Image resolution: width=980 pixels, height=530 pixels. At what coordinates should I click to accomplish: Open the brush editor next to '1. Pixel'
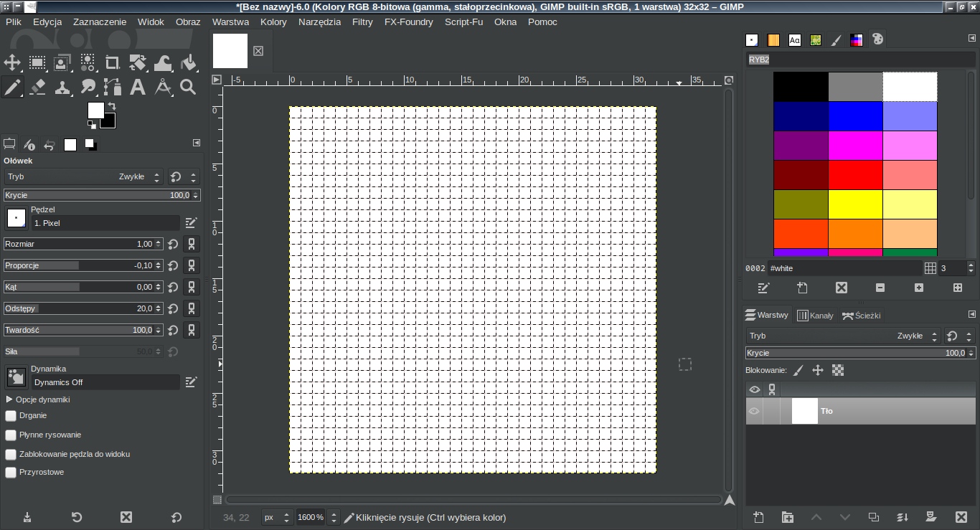coord(191,223)
